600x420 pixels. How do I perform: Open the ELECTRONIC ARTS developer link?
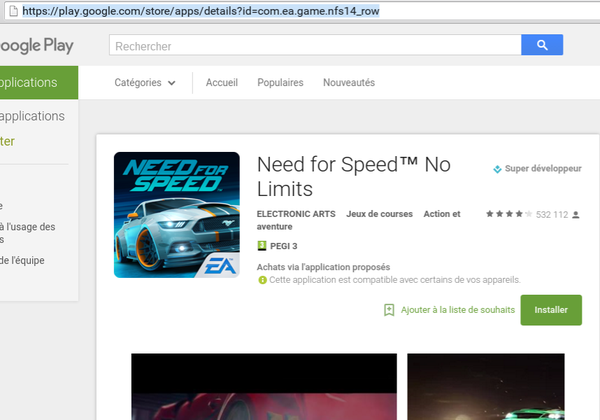point(296,214)
